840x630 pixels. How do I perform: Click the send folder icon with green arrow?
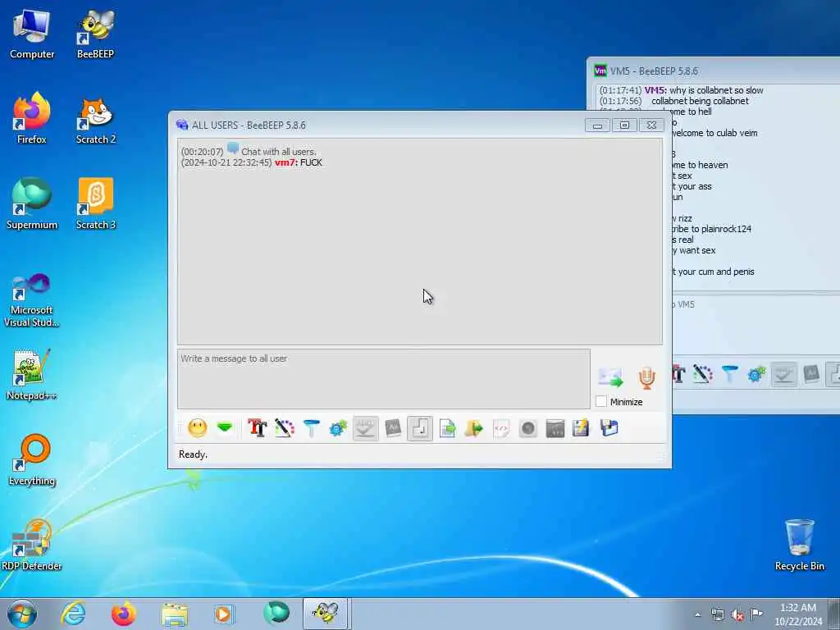tap(473, 428)
